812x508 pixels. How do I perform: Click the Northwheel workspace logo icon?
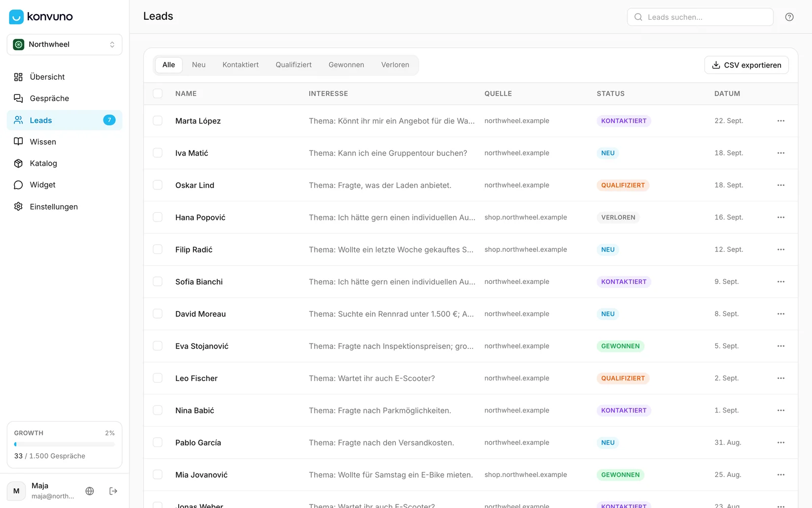pyautogui.click(x=19, y=45)
